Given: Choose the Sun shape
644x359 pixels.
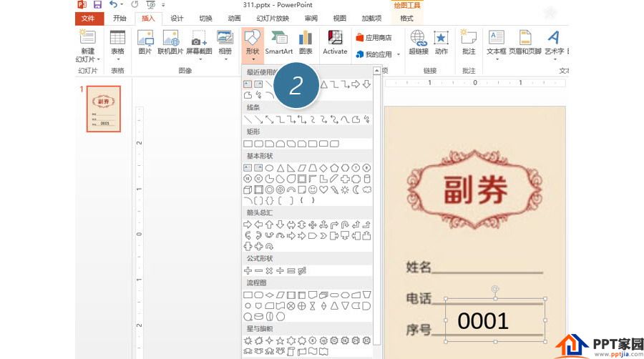Looking at the screenshot, I should click(x=345, y=190).
